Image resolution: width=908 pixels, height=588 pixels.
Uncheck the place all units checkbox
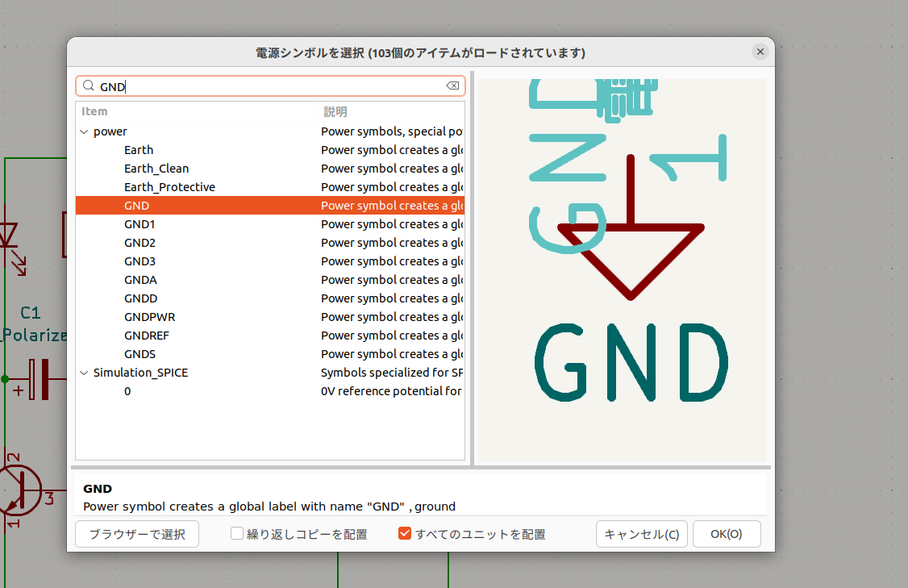[405, 534]
